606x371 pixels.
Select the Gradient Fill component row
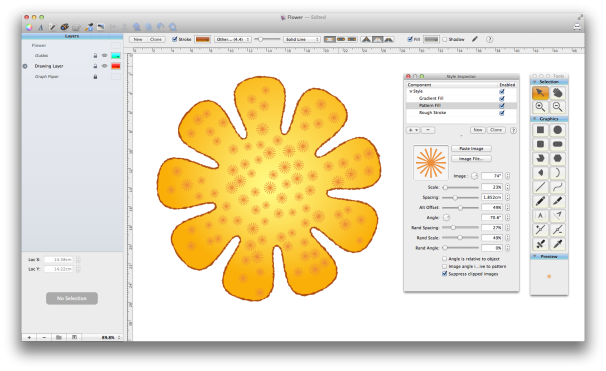tap(461, 99)
